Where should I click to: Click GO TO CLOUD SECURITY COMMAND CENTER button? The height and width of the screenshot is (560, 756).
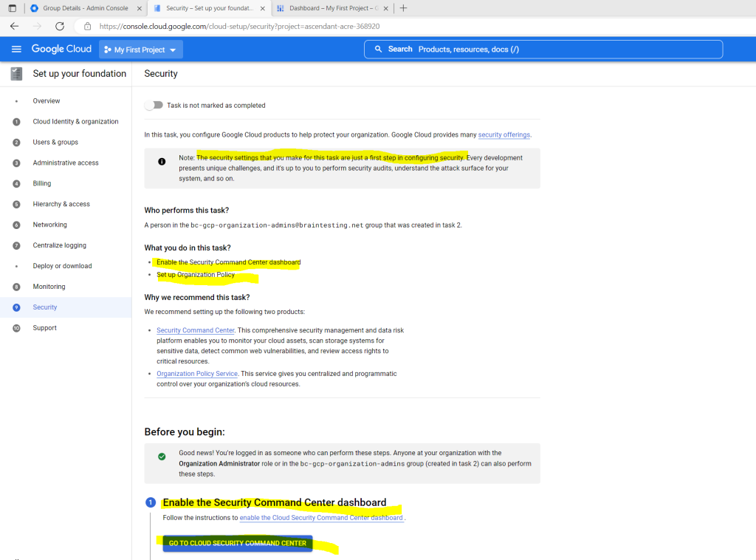pyautogui.click(x=238, y=543)
